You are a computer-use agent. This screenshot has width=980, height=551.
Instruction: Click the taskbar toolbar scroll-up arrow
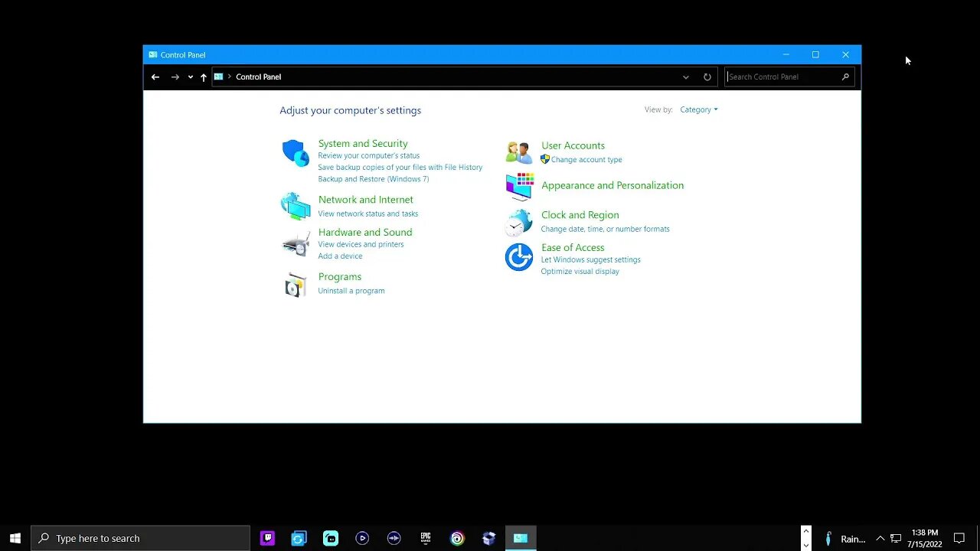point(806,531)
